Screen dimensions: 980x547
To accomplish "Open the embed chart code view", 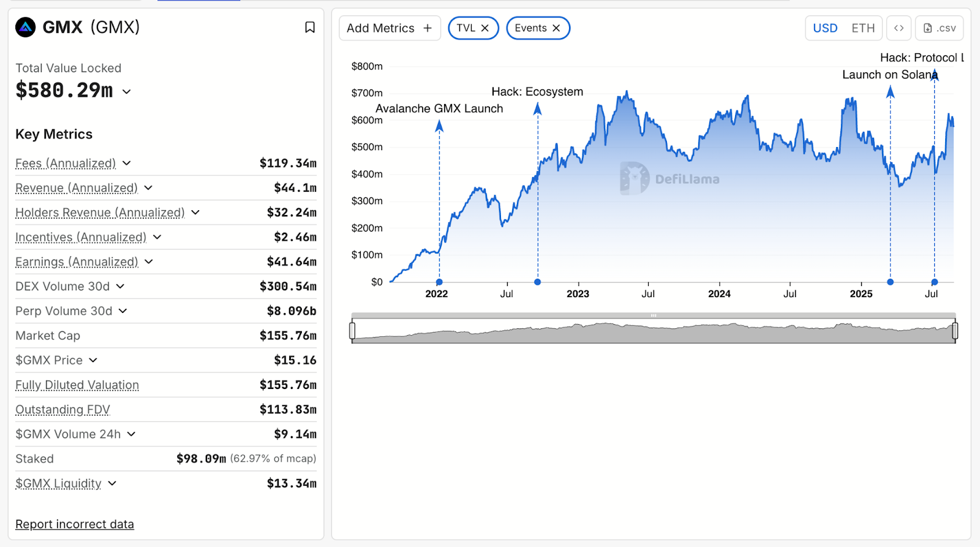I will click(899, 28).
